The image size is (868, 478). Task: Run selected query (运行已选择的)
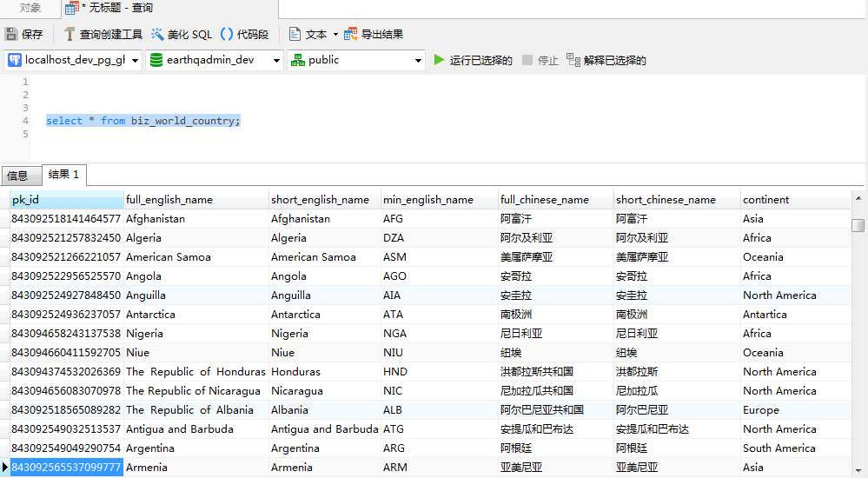click(x=474, y=60)
